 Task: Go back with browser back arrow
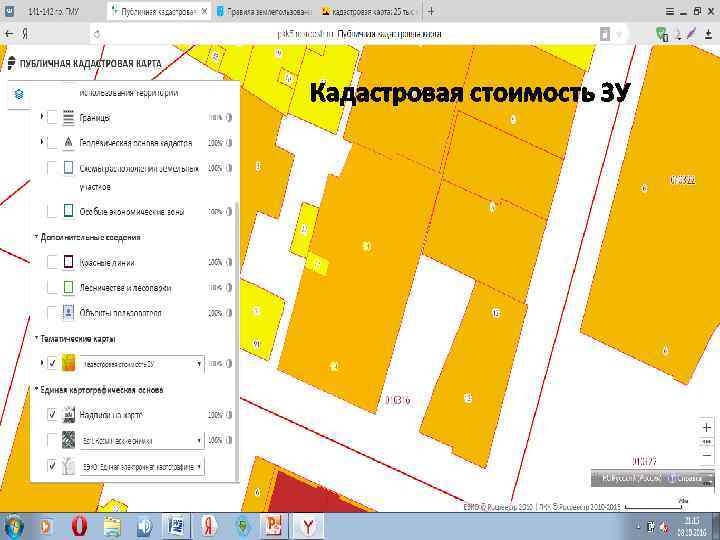pyautogui.click(x=9, y=34)
